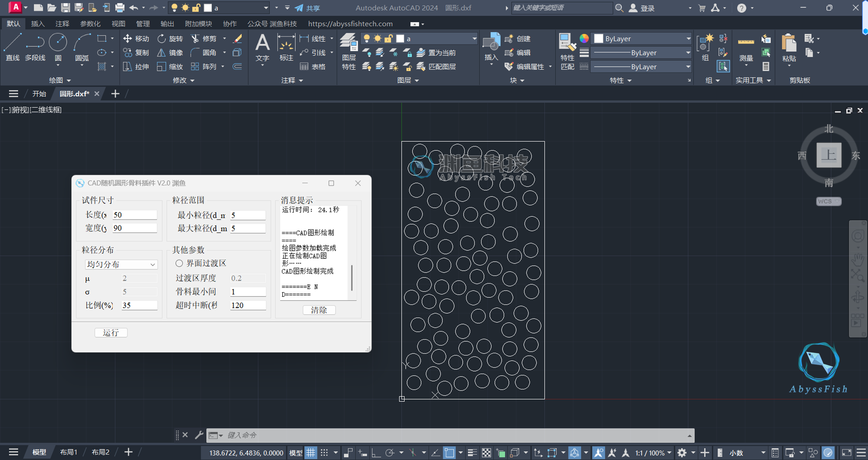
Task: Activate the Rotate (旋转) command
Action: pos(170,39)
